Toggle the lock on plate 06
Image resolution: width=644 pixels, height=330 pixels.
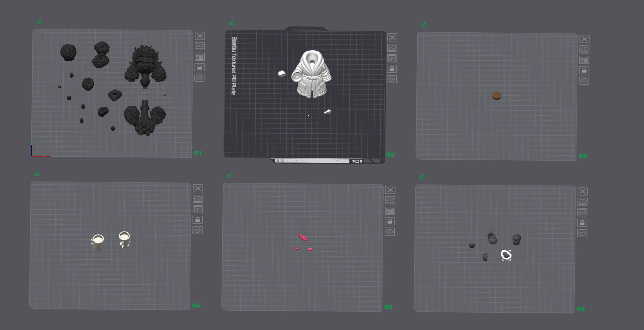(582, 223)
